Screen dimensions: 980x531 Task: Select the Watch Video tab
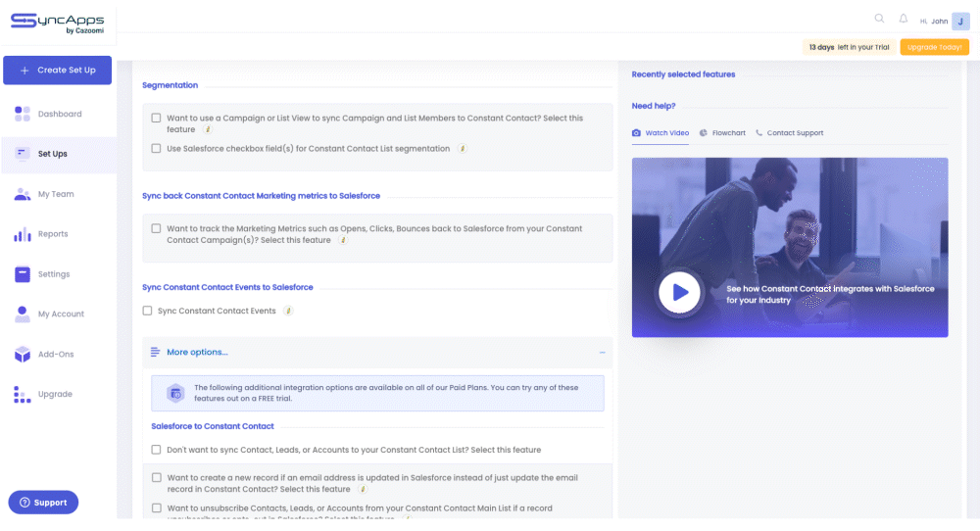pyautogui.click(x=661, y=133)
